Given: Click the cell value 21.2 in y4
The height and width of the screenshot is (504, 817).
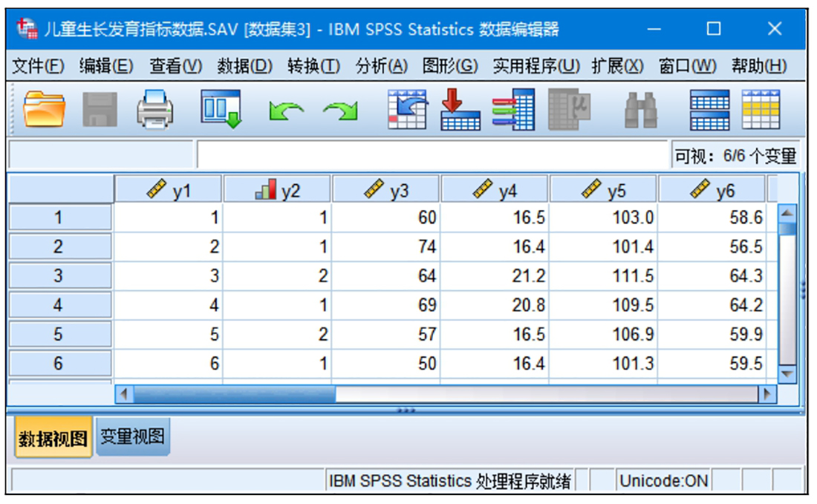Looking at the screenshot, I should click(495, 276).
